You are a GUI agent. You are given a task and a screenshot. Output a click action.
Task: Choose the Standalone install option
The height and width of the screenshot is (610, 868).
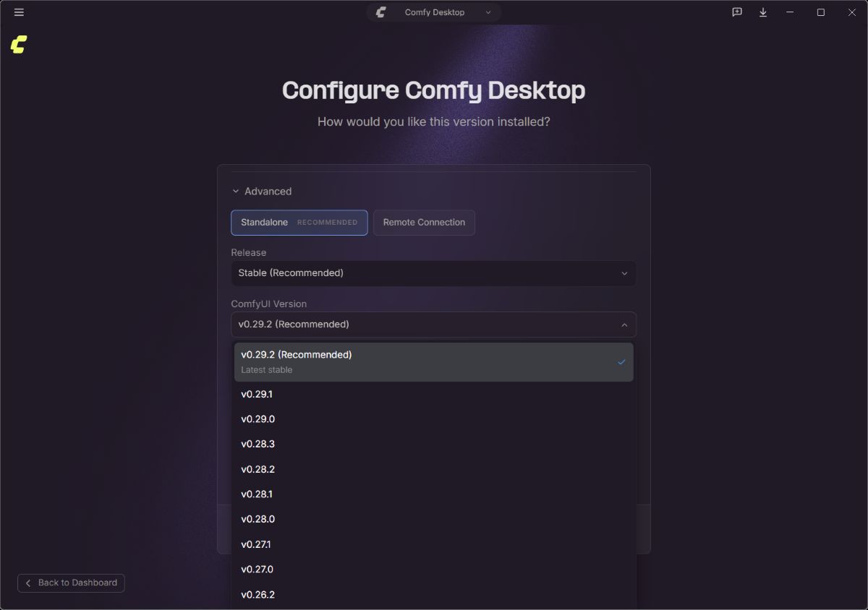[x=299, y=223]
